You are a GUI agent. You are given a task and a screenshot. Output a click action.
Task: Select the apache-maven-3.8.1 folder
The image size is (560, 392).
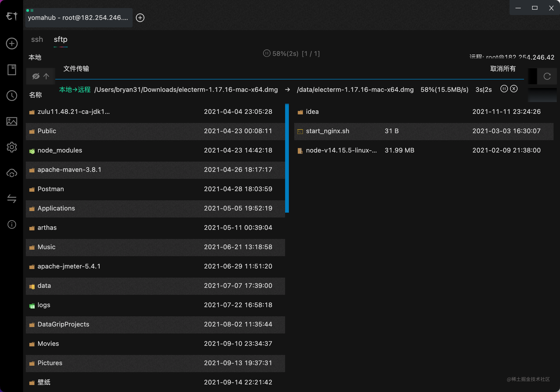point(155,170)
